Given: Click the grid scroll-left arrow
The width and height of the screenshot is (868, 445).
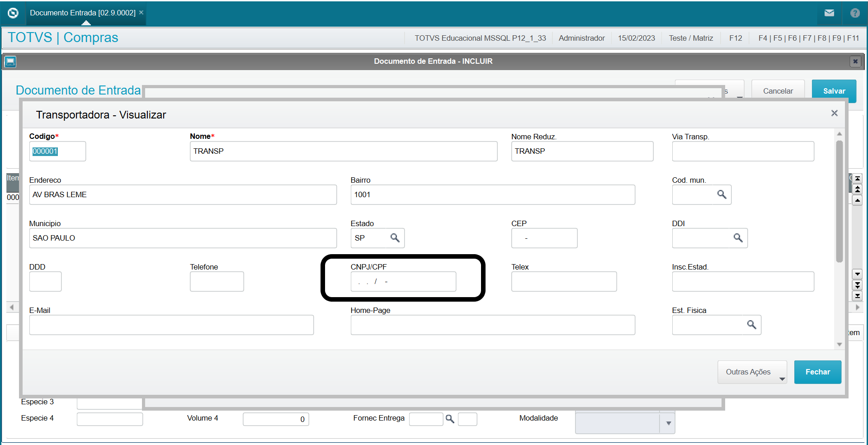Looking at the screenshot, I should point(12,308).
